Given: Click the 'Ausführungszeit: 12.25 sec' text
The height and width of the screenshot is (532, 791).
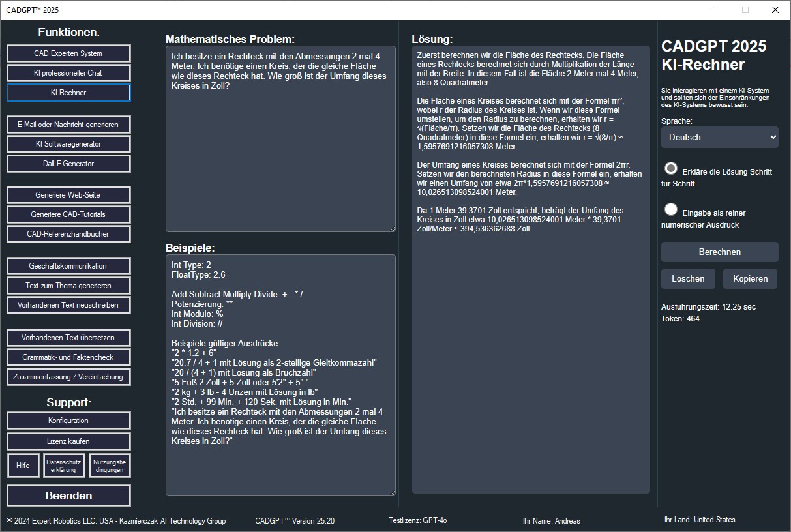Looking at the screenshot, I should tap(709, 306).
